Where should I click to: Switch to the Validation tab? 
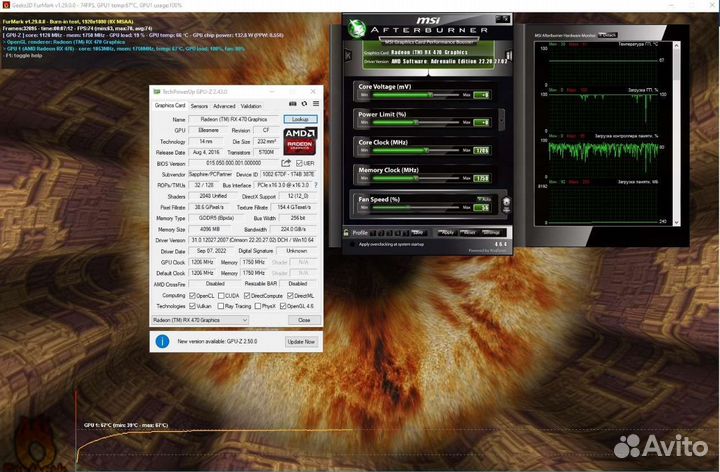251,106
